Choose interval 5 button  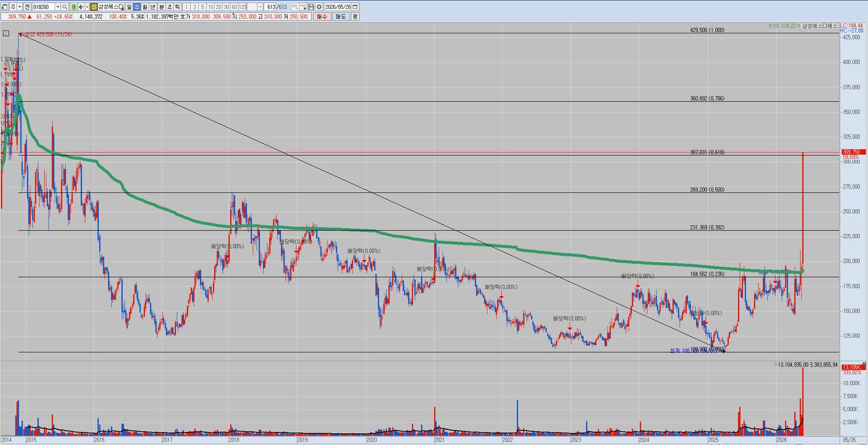point(203,7)
